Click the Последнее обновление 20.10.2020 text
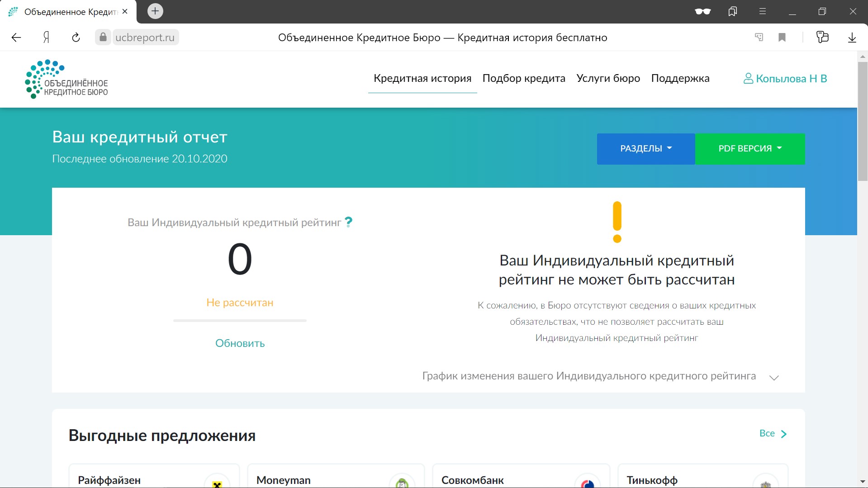Image resolution: width=868 pixels, height=488 pixels. click(140, 159)
